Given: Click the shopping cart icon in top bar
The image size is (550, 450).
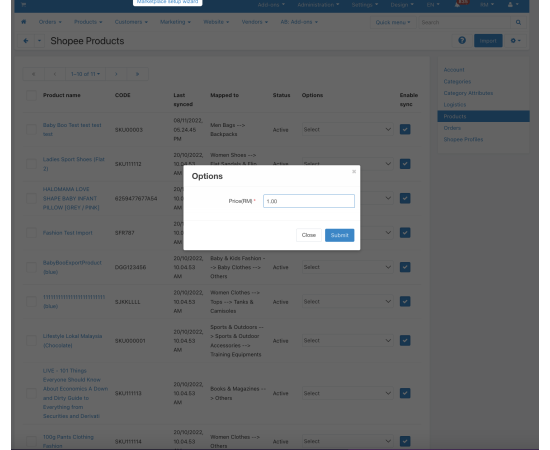Looking at the screenshot, I should 24,5.
